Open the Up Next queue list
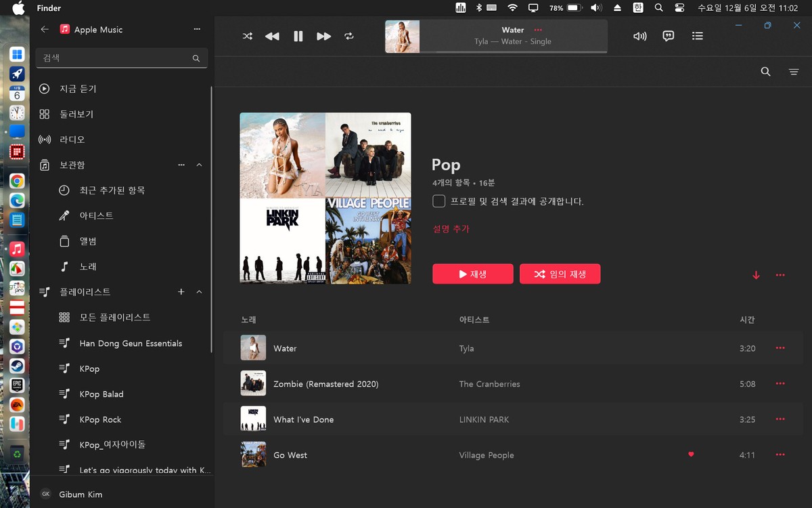This screenshot has width=812, height=508. click(698, 36)
